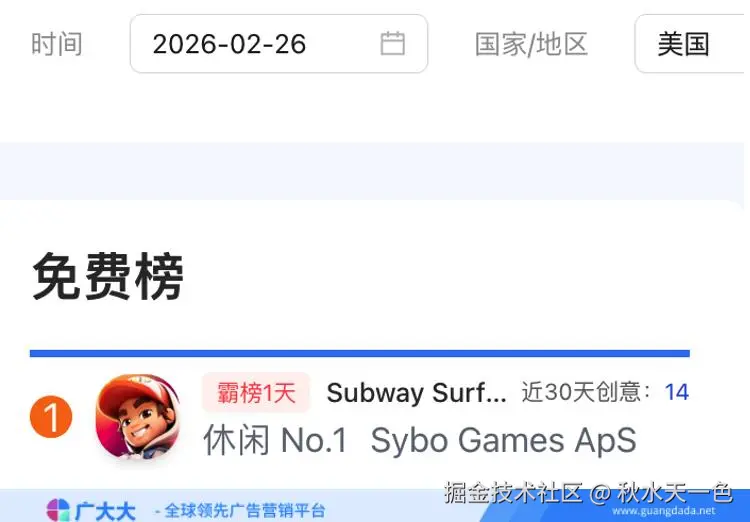Screen dimensions: 750x522
Task: Click the 休闲 No.1 category label
Action: coord(275,440)
